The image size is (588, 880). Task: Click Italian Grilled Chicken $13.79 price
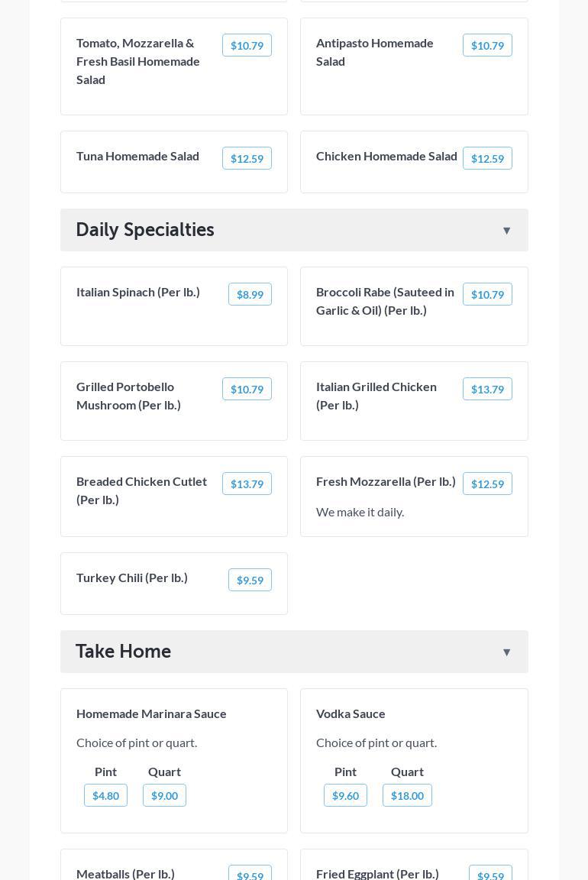(x=487, y=390)
